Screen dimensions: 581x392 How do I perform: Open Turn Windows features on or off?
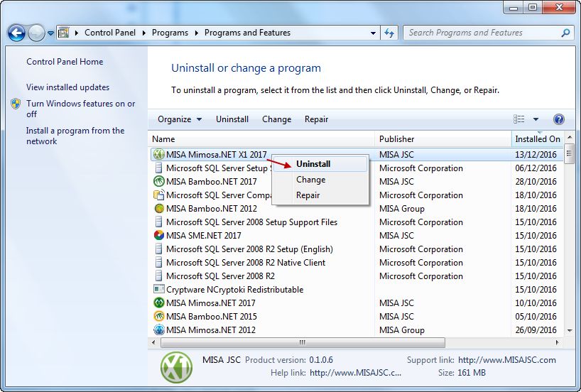click(x=81, y=109)
